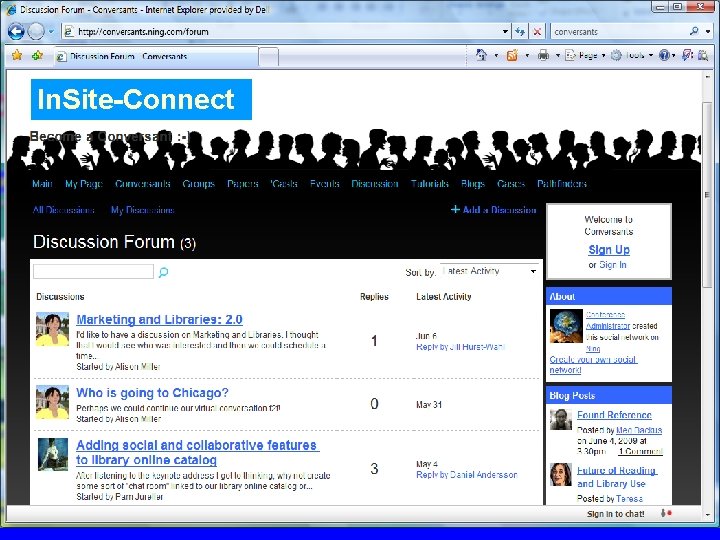
Task: Open the Reply by Jill Hurst-Wahl link
Action: tap(460, 347)
